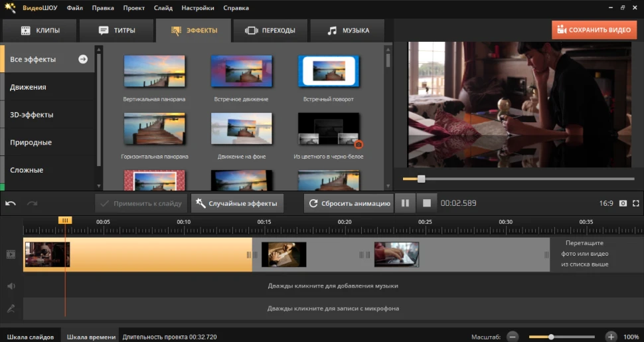Image resolution: width=644 pixels, height=342 pixels.
Task: Click Применить к слайду button
Action: (x=141, y=203)
